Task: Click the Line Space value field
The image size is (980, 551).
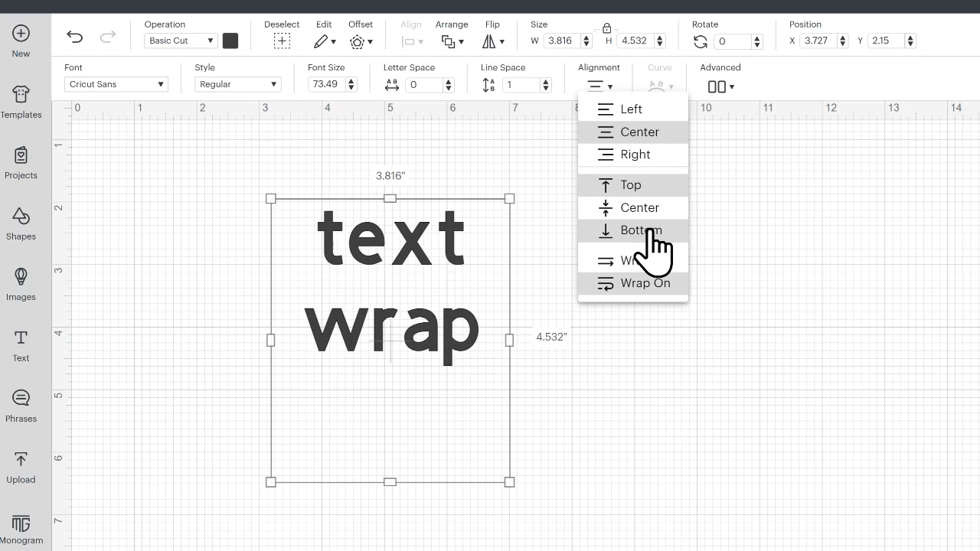Action: 521,85
